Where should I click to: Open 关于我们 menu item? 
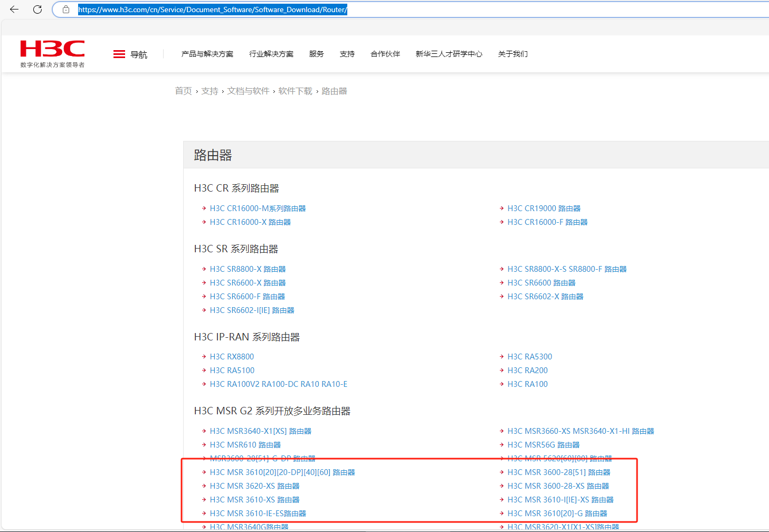coord(513,54)
